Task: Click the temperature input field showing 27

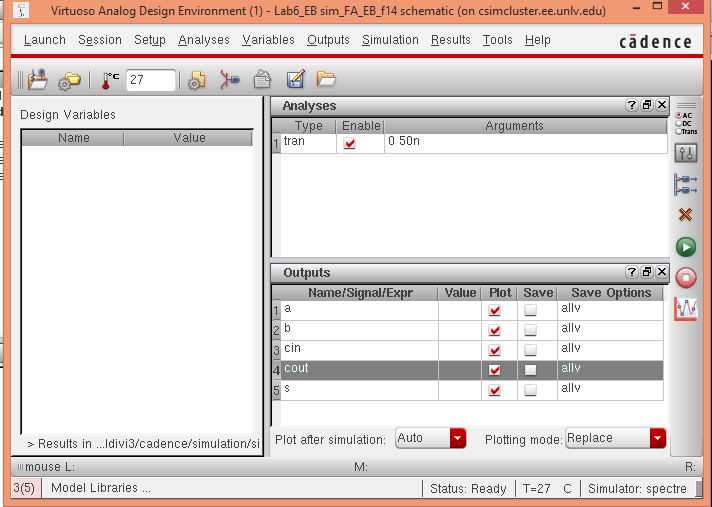Action: point(151,80)
